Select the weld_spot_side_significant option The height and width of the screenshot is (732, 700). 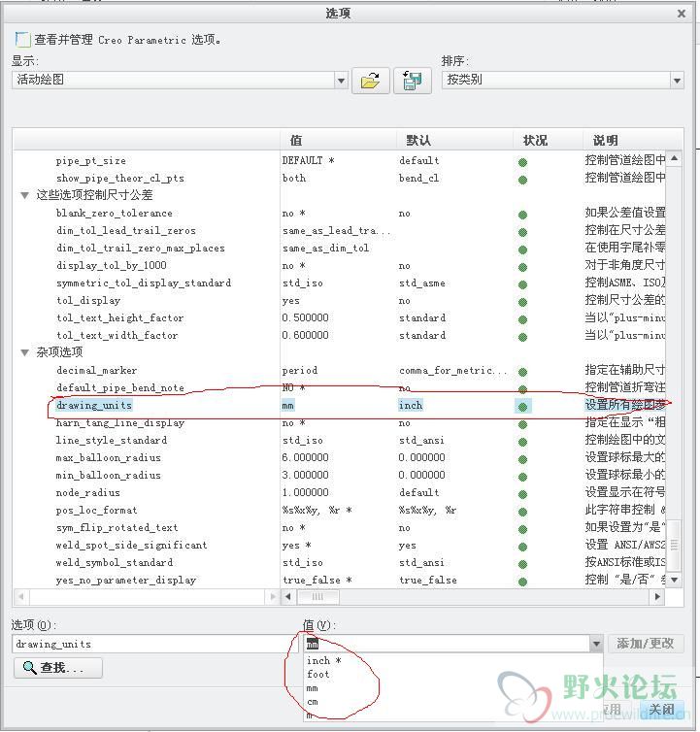[132, 546]
